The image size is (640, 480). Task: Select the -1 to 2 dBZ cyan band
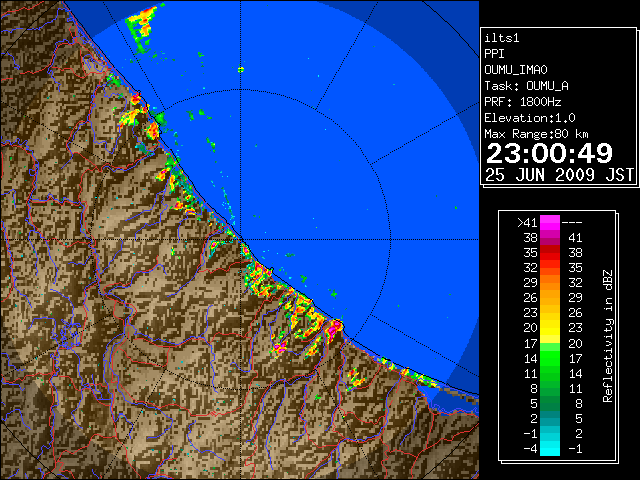(x=550, y=433)
